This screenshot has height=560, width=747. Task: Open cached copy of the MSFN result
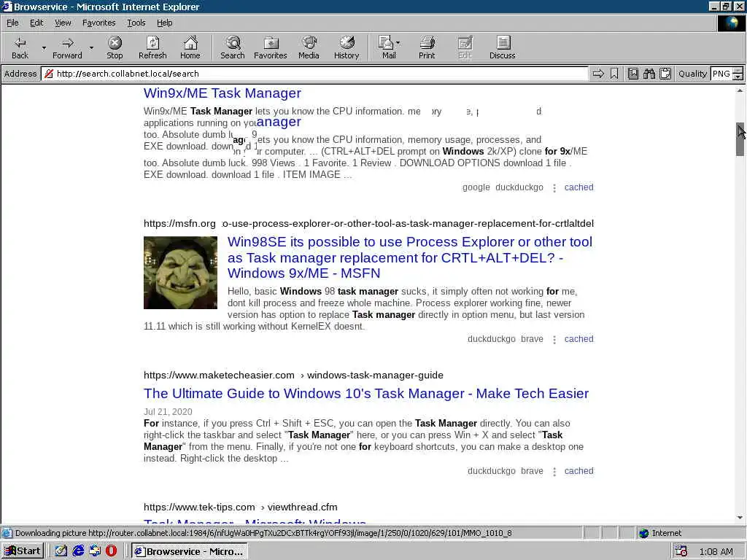click(578, 339)
